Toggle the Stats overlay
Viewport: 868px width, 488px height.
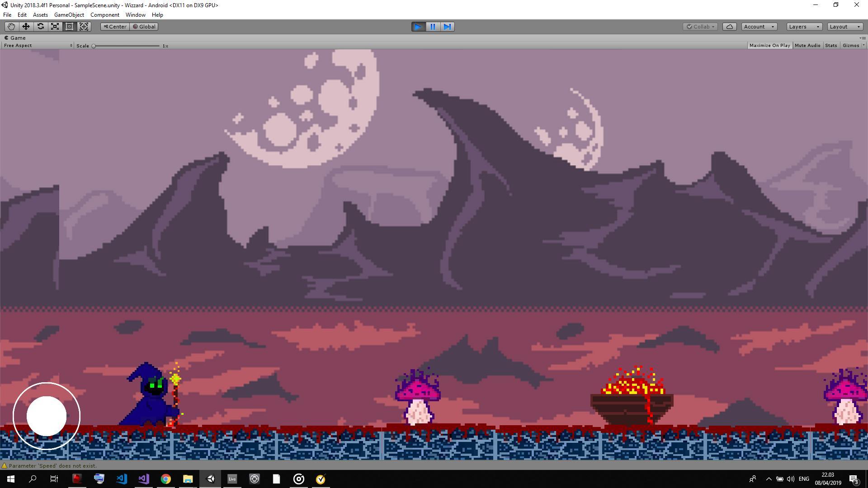tap(830, 46)
